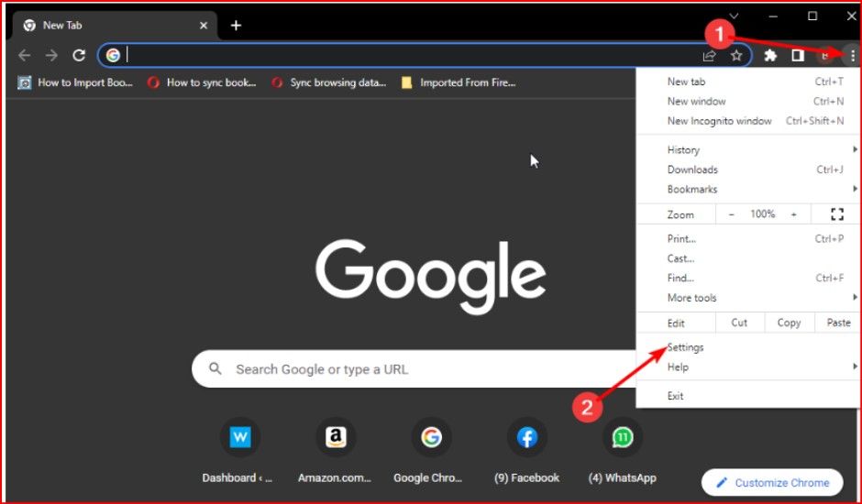Click the magnifier icon in search box
This screenshot has width=862, height=504.
215,368
